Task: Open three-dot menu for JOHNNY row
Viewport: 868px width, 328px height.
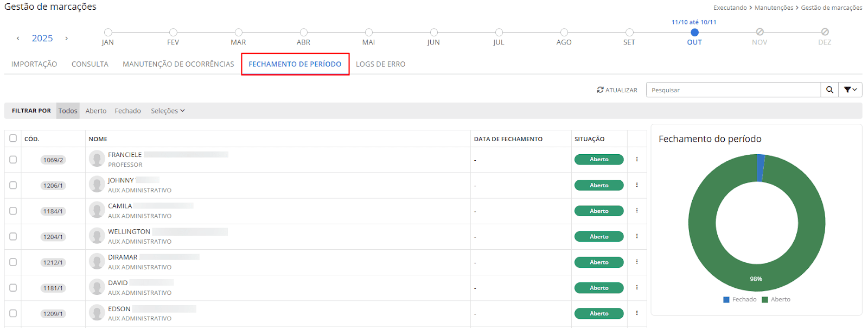Action: pyautogui.click(x=637, y=185)
